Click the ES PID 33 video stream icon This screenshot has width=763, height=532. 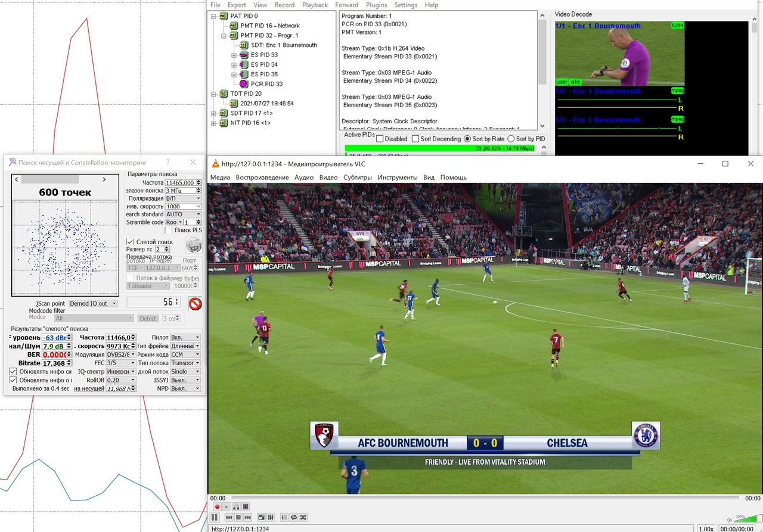(243, 55)
